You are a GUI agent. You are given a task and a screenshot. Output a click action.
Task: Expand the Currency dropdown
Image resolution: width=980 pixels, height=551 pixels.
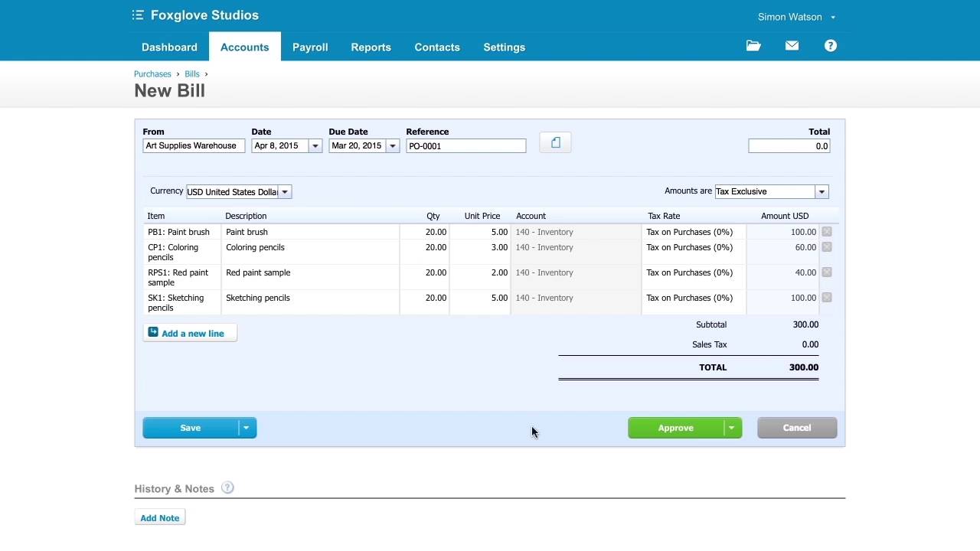(284, 192)
